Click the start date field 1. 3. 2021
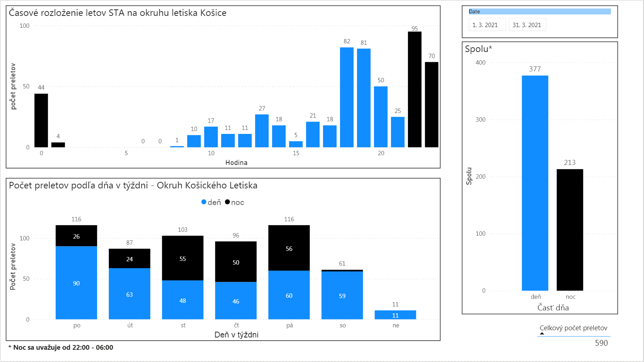The height and width of the screenshot is (362, 644). click(x=487, y=25)
